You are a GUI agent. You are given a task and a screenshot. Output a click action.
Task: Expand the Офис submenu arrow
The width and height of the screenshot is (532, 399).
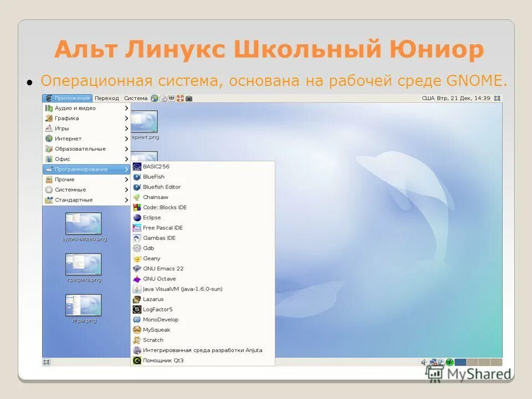126,159
